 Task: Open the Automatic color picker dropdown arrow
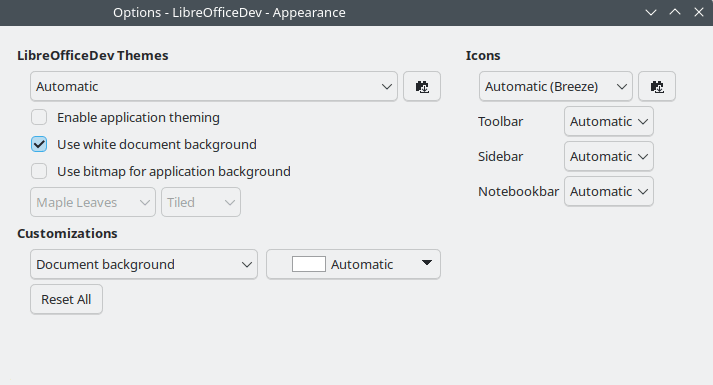click(427, 263)
